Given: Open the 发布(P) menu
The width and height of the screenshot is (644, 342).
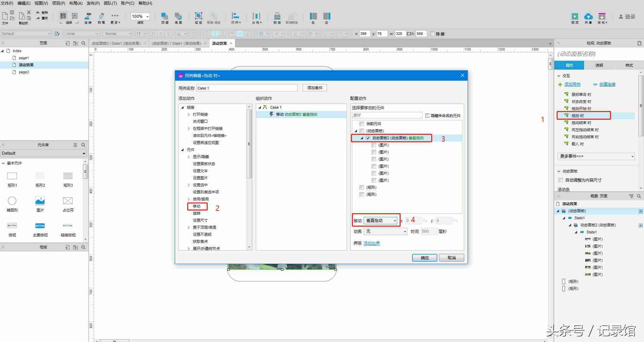Looking at the screenshot, I should pyautogui.click(x=93, y=3).
